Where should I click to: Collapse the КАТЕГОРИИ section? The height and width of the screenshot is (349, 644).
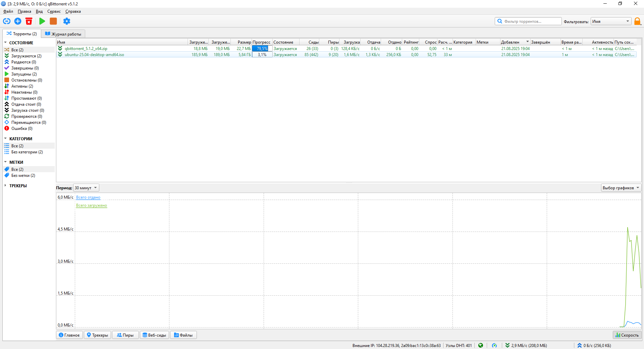pos(5,139)
